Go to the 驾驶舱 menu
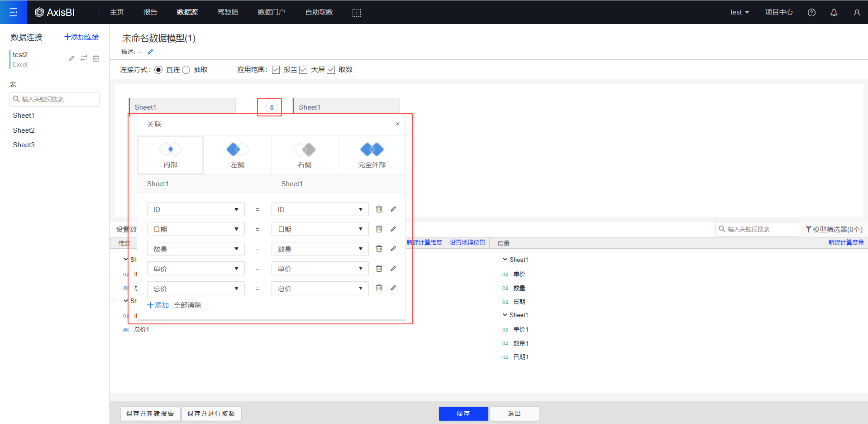Screen dimensions: 868x424 pyautogui.click(x=228, y=12)
